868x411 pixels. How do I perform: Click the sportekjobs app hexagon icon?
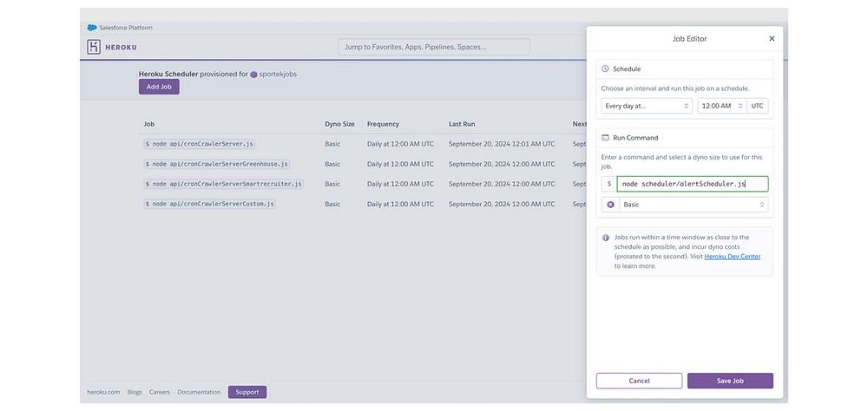click(x=253, y=74)
